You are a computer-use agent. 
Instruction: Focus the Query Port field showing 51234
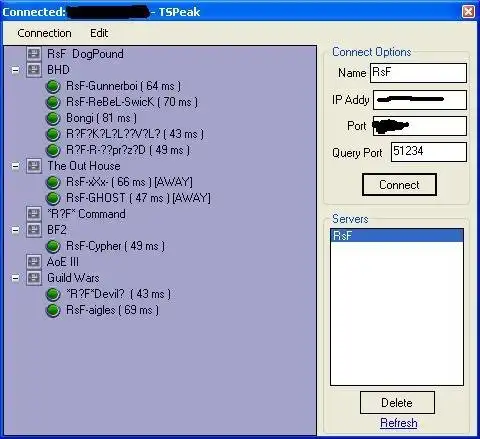(429, 152)
